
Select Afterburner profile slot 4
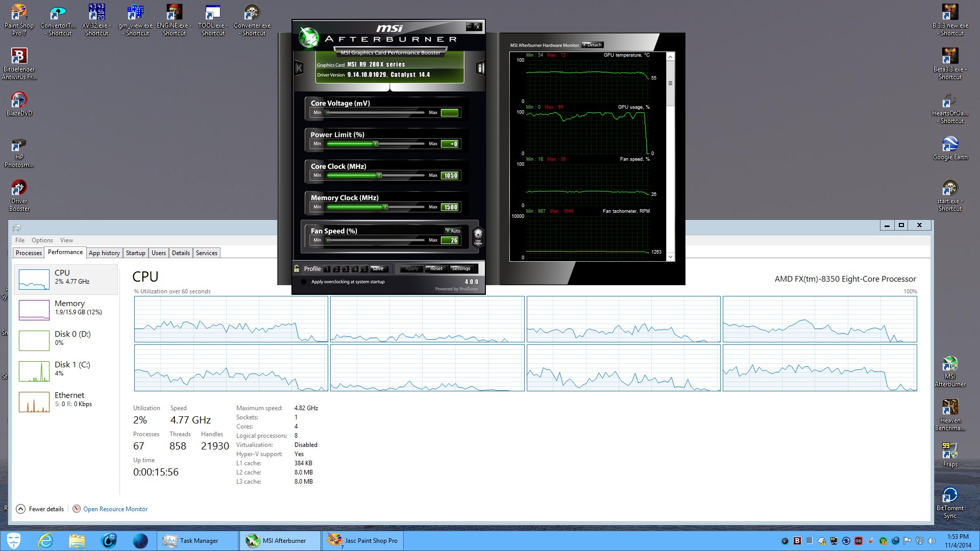355,269
